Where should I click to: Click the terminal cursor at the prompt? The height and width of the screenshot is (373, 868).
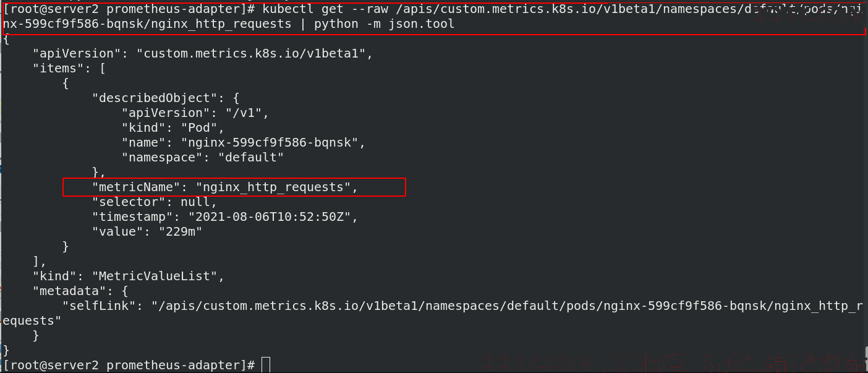coord(266,365)
